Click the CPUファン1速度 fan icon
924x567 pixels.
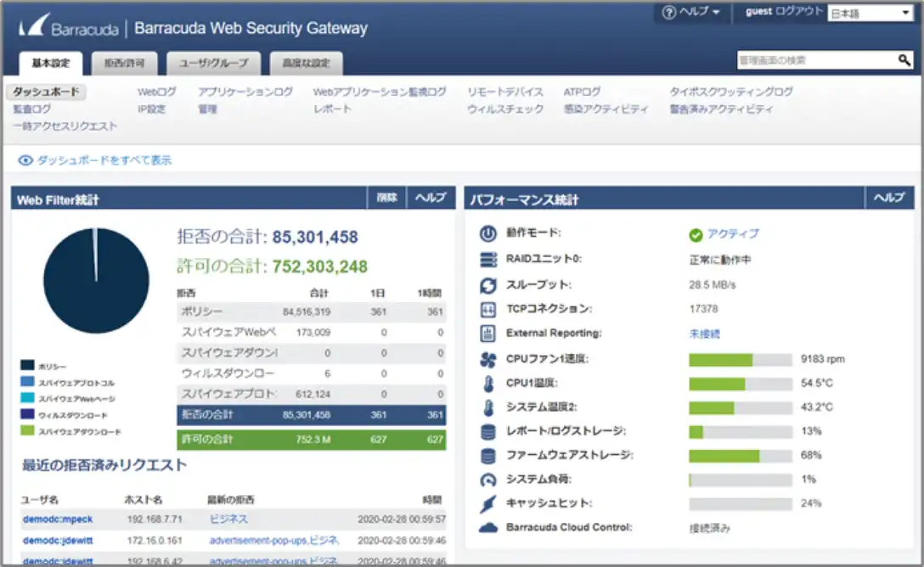coord(488,359)
